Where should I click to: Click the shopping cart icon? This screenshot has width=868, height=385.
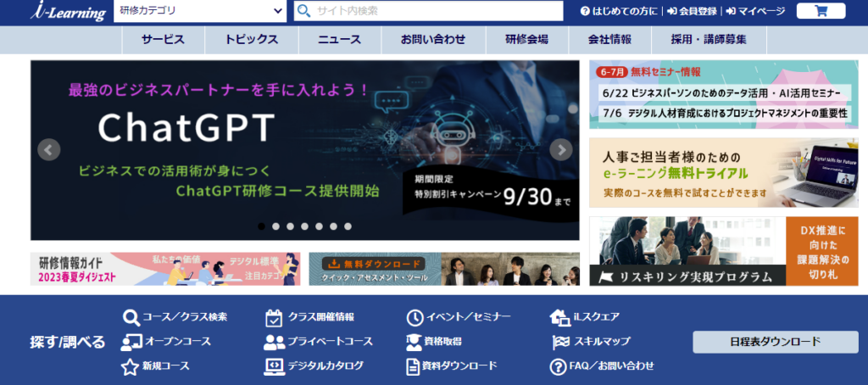(x=821, y=11)
